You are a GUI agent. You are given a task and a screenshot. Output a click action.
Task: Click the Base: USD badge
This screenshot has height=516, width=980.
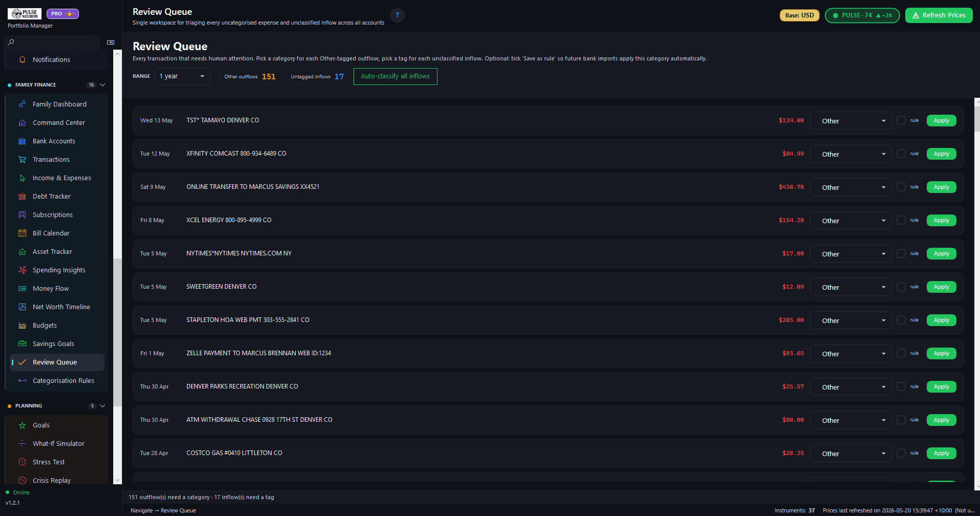click(800, 15)
